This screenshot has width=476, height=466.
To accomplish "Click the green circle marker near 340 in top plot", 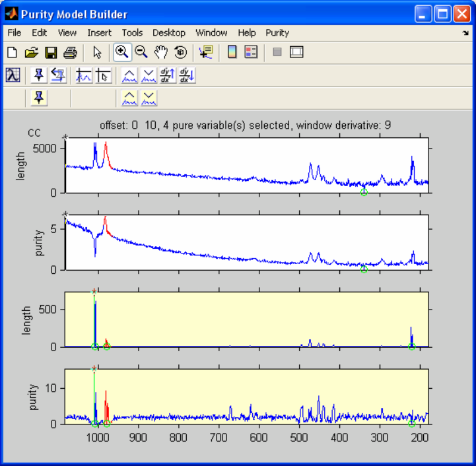I will coord(364,193).
